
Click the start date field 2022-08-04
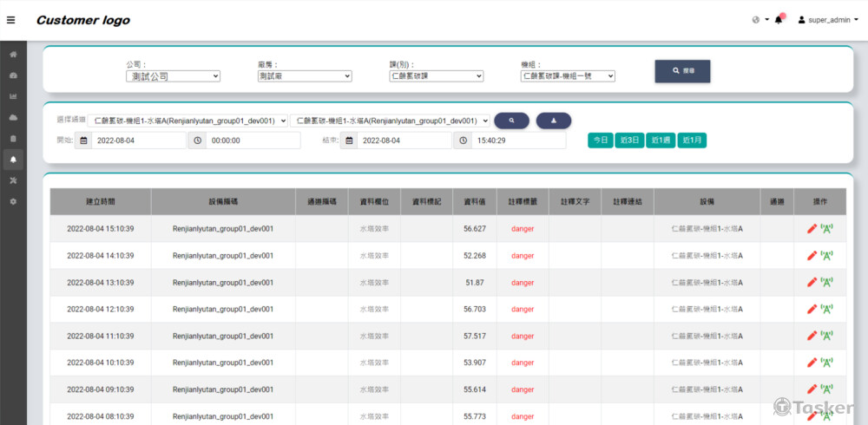[x=137, y=141]
